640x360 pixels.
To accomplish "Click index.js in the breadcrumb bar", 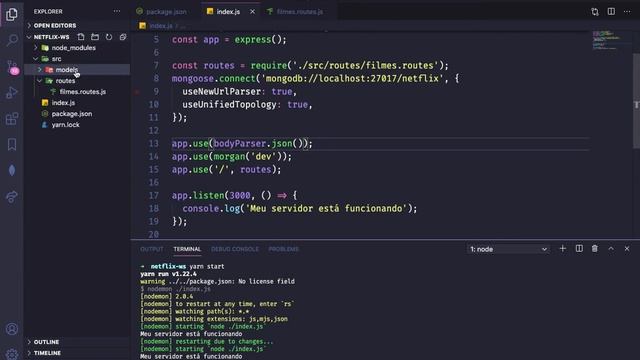I will click(160, 26).
